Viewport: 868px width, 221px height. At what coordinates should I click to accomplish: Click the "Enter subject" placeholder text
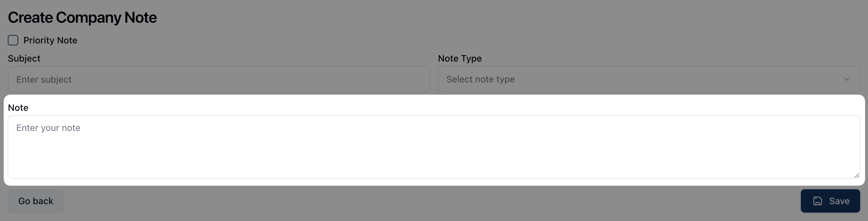point(44,79)
